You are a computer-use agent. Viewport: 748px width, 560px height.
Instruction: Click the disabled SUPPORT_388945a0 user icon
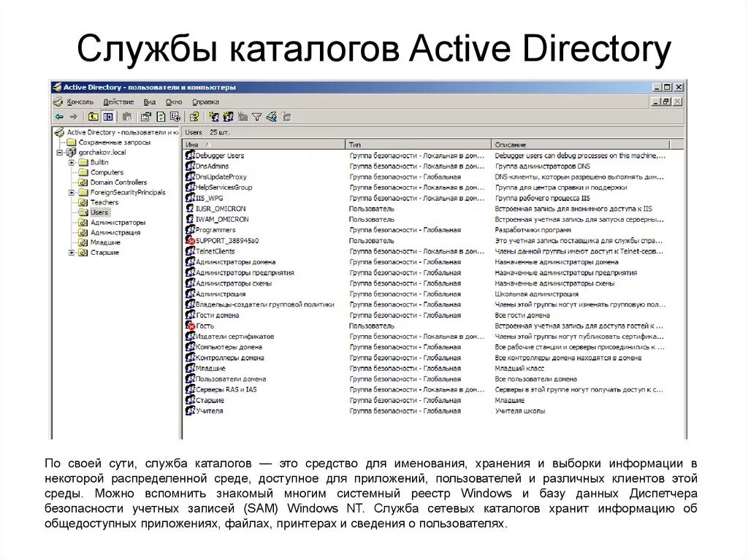[190, 240]
